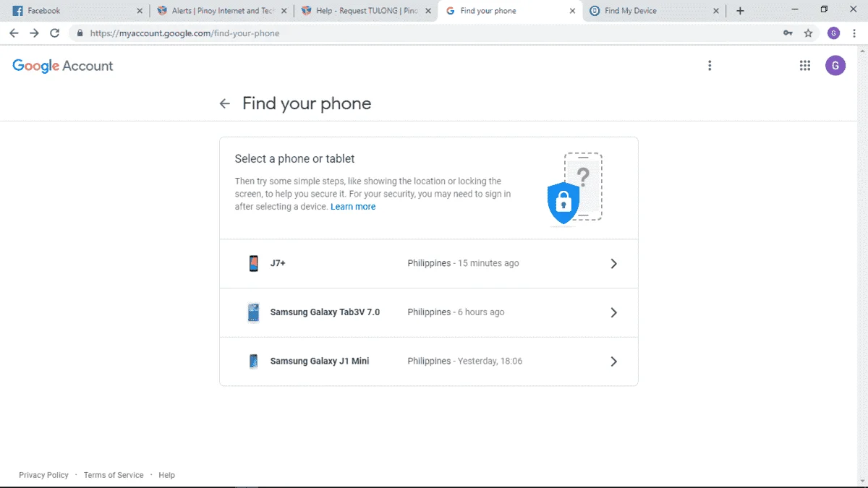Restore down the Chrome window

click(x=824, y=9)
